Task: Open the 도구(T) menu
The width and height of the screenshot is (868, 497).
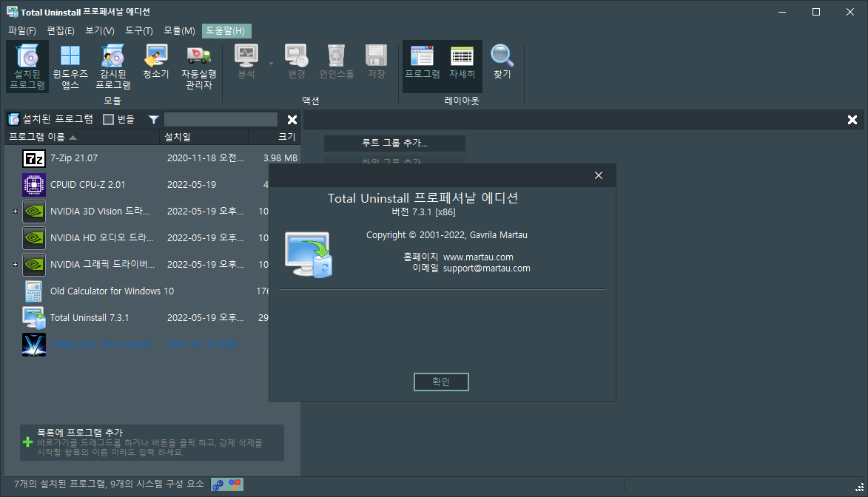Action: click(x=139, y=31)
